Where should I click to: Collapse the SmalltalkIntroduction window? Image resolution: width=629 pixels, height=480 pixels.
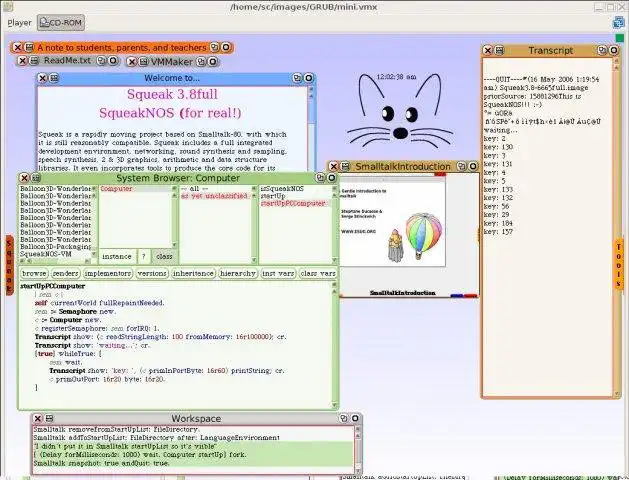click(x=473, y=166)
